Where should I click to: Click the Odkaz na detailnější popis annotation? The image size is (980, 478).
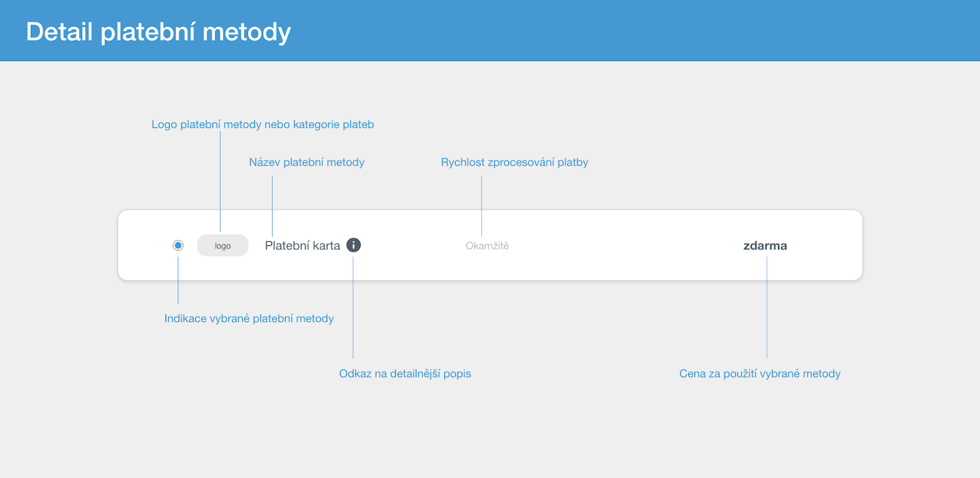pyautogui.click(x=405, y=374)
